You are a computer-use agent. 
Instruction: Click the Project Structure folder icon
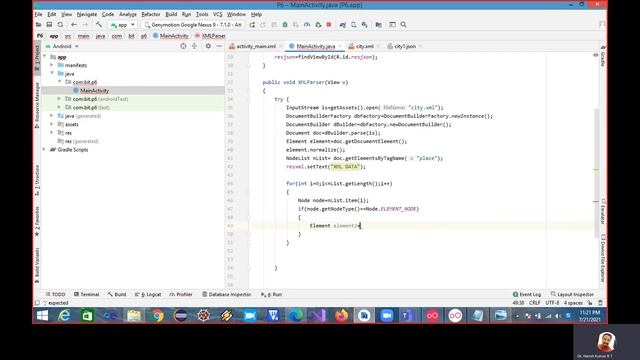pos(379,25)
